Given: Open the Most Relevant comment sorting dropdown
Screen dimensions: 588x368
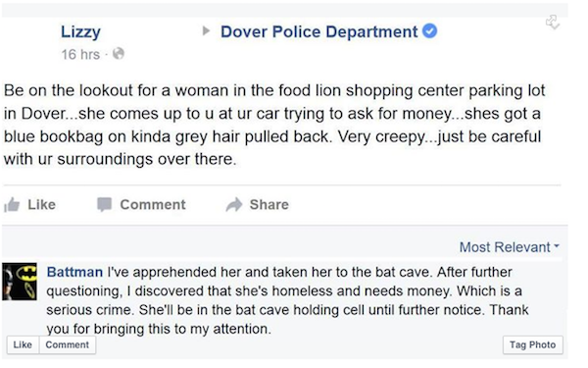Looking at the screenshot, I should pos(510,247).
